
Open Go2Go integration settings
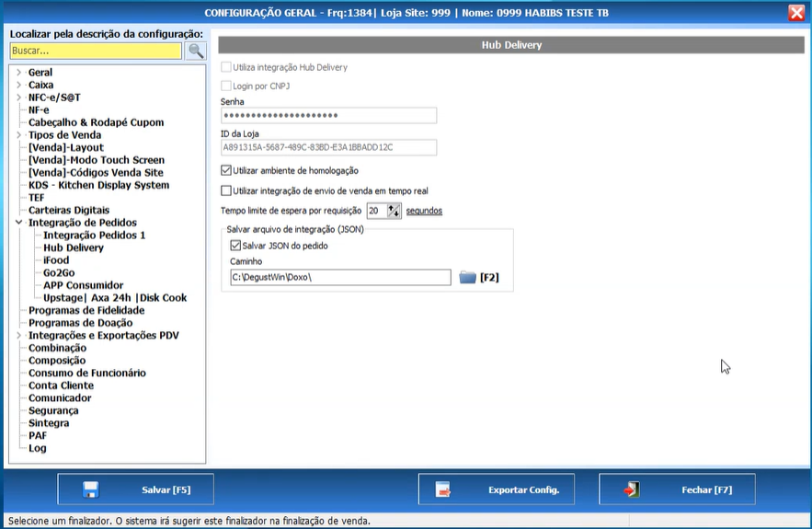point(59,272)
